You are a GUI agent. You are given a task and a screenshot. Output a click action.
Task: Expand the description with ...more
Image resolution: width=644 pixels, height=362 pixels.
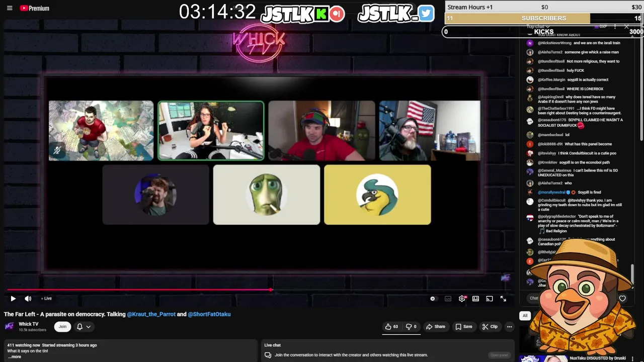[15, 357]
